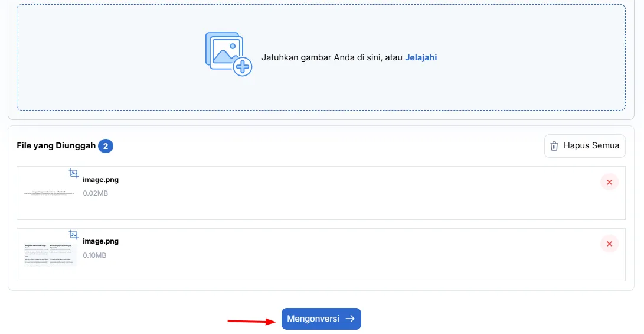Click the arrow icon on Mengonversi button
The width and height of the screenshot is (644, 334).
pos(350,319)
